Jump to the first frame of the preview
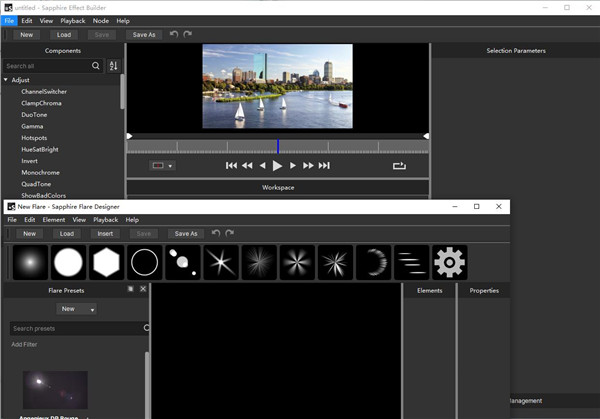Screen dimensions: 600x419 click(231, 165)
